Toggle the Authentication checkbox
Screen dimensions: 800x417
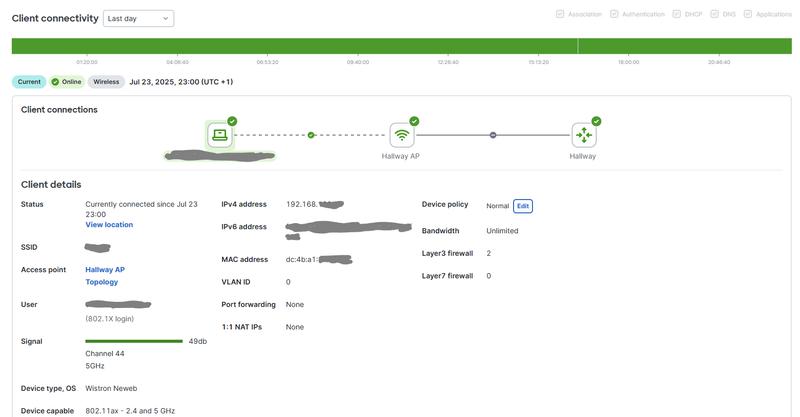[x=616, y=14]
